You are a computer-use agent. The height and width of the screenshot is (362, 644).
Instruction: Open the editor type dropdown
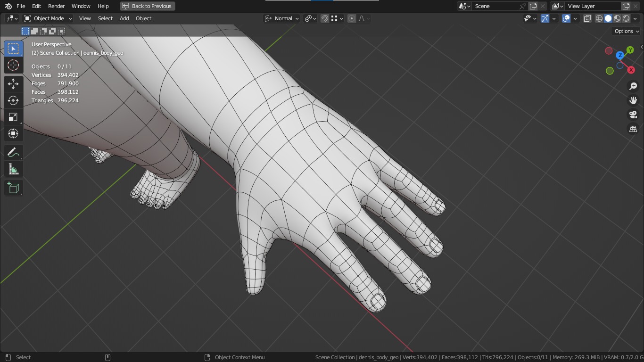pyautogui.click(x=12, y=18)
